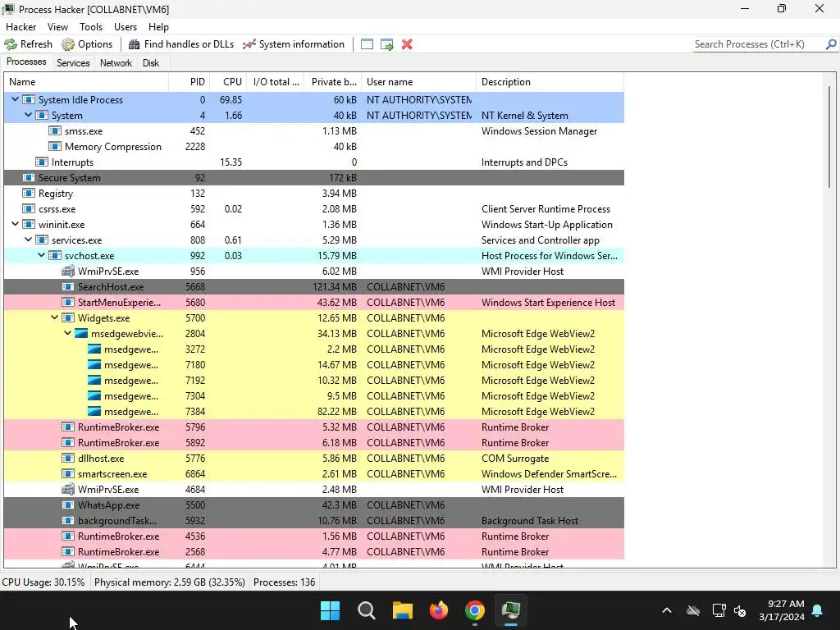The height and width of the screenshot is (630, 840).
Task: Click the Registry process icon
Action: 29,193
